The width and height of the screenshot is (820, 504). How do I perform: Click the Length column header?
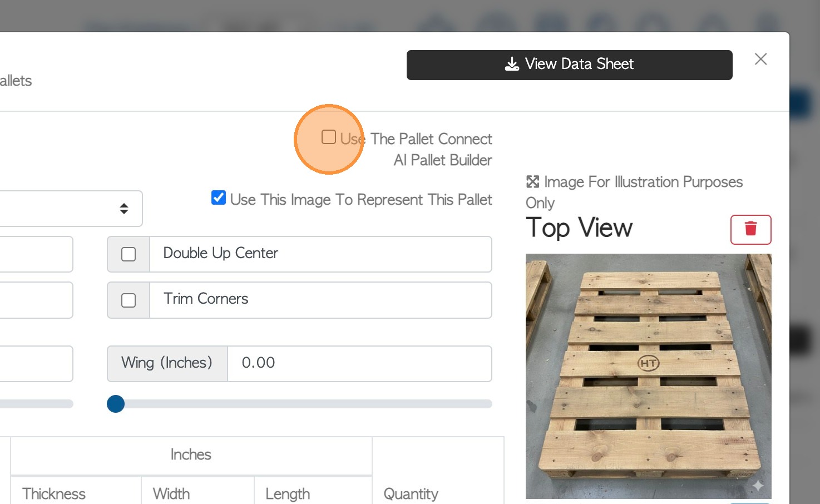(x=288, y=493)
